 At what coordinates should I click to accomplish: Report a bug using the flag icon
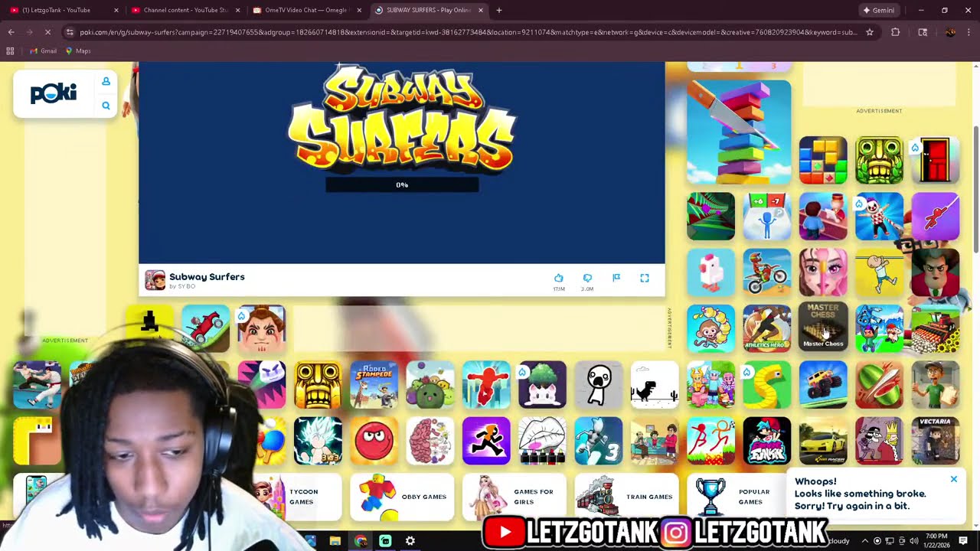click(x=616, y=278)
